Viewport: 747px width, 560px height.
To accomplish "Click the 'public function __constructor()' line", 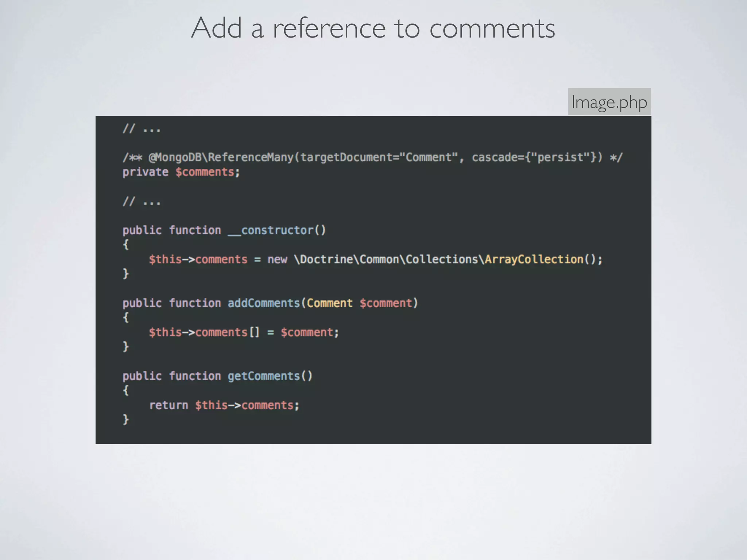I will pos(224,230).
